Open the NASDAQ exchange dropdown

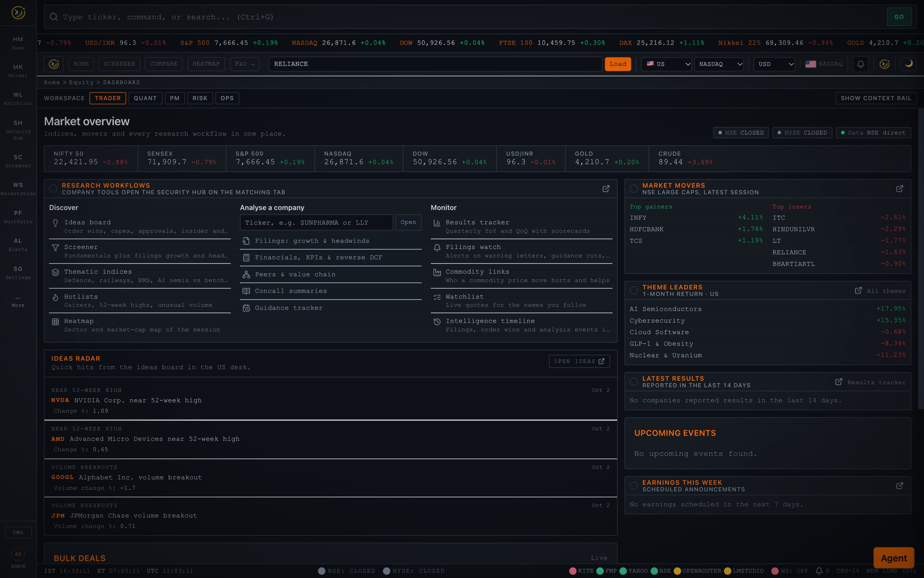click(x=719, y=64)
